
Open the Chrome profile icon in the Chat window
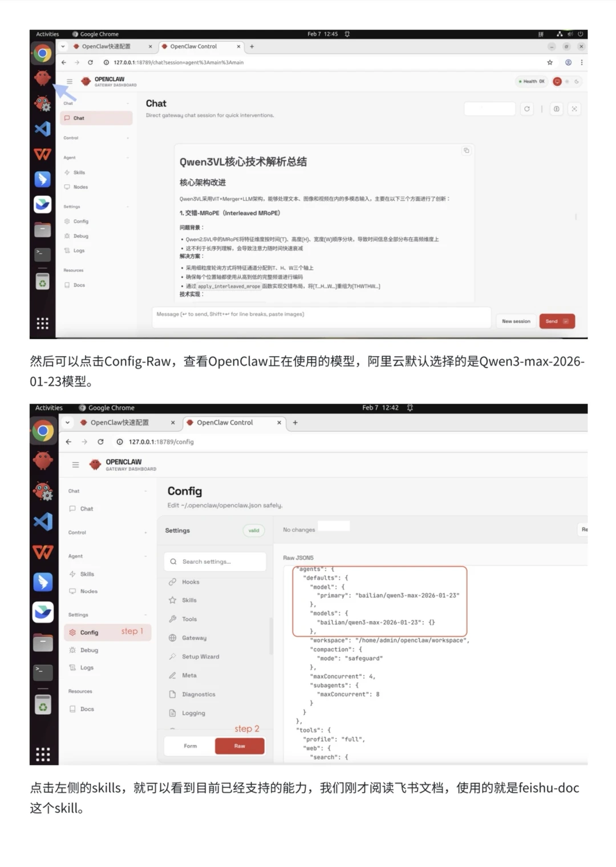(568, 62)
